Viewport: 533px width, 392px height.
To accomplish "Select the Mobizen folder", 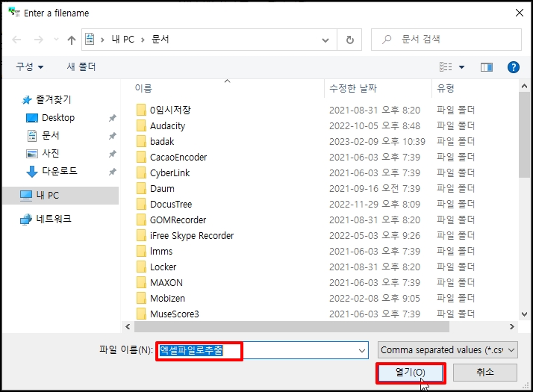I will (167, 298).
